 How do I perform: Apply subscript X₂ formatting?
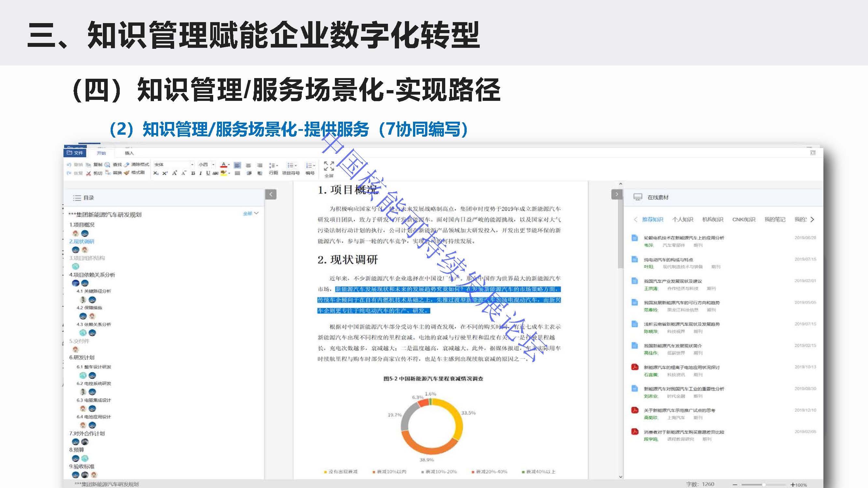click(x=156, y=173)
